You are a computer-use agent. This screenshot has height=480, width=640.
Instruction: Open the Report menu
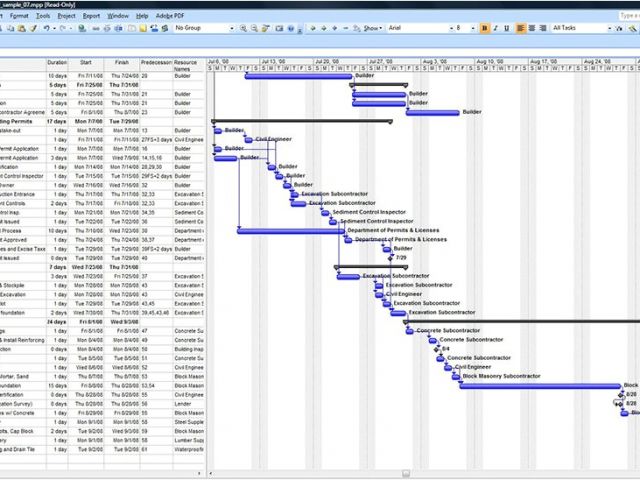point(91,16)
